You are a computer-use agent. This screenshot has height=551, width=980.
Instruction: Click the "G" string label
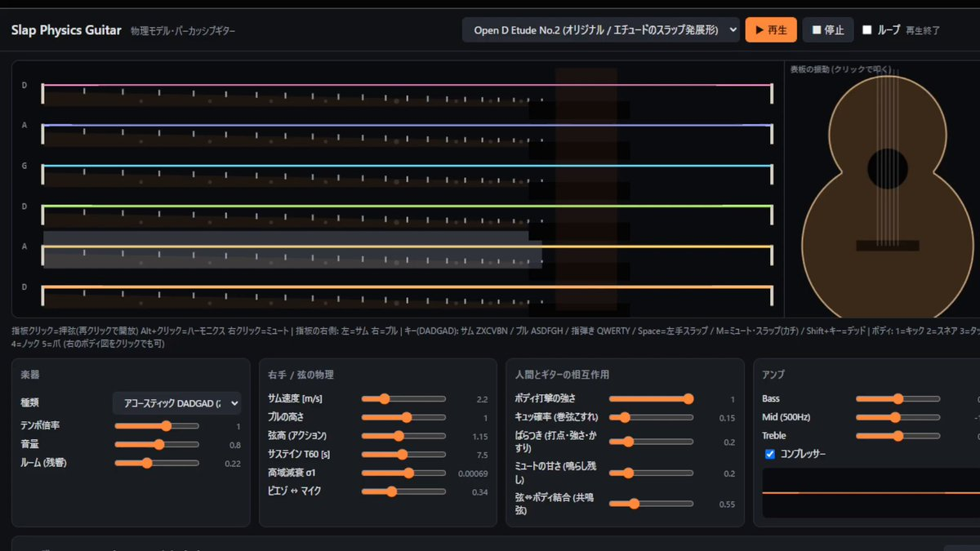coord(24,166)
